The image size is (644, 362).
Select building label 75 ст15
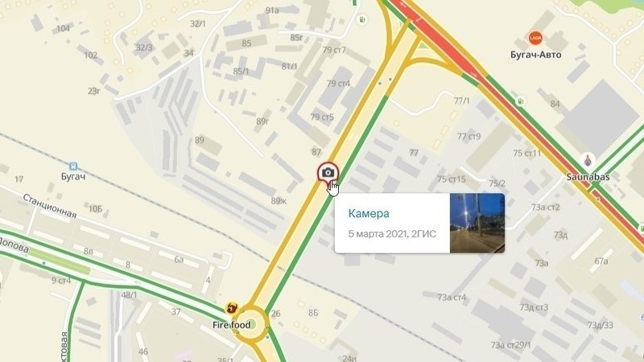[x=452, y=179]
